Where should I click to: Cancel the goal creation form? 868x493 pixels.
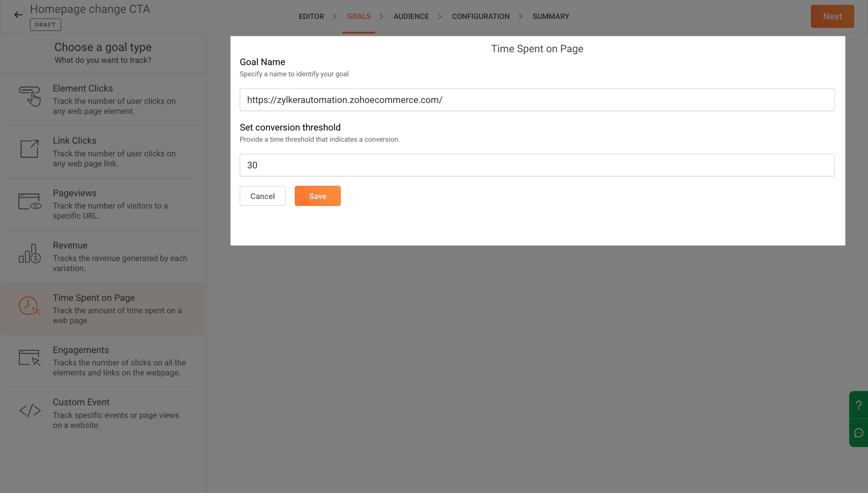tap(262, 196)
